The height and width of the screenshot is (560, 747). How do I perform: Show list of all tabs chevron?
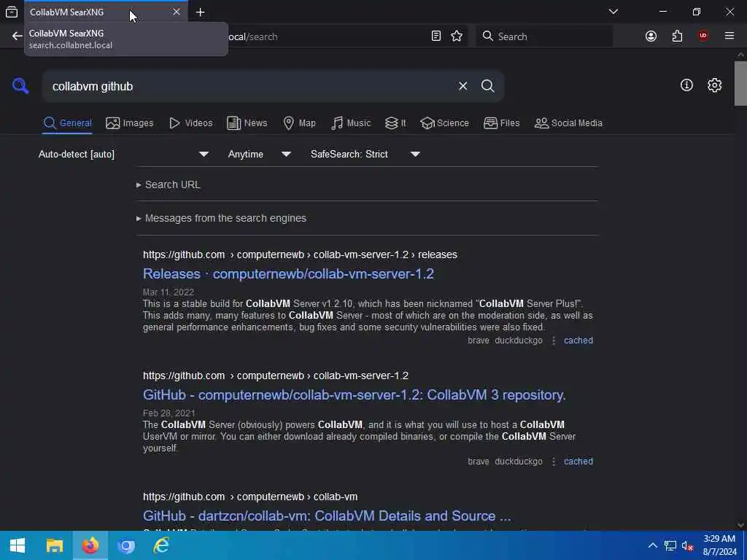(x=613, y=12)
